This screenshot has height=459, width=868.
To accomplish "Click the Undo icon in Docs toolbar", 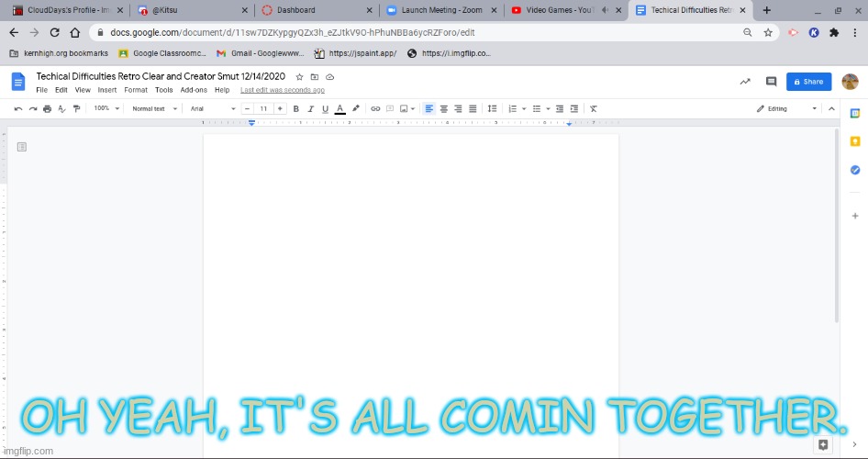I will click(x=18, y=108).
